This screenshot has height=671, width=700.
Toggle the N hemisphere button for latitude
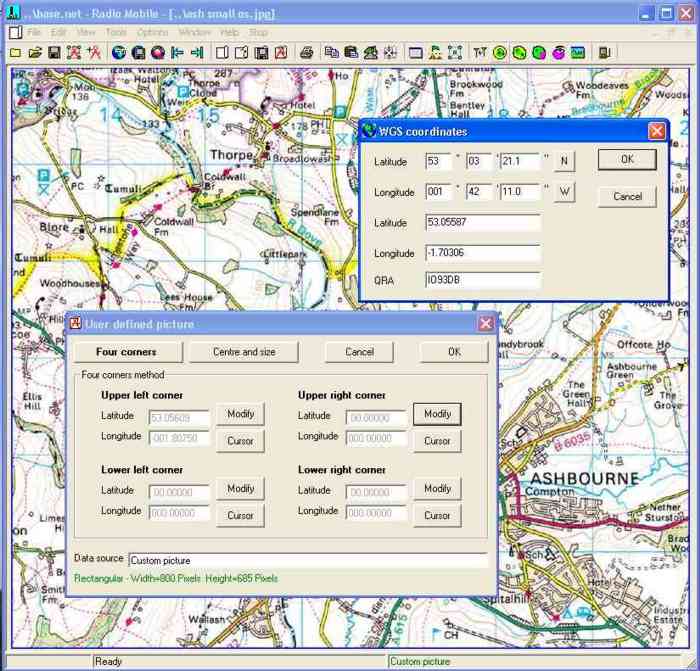coord(564,161)
